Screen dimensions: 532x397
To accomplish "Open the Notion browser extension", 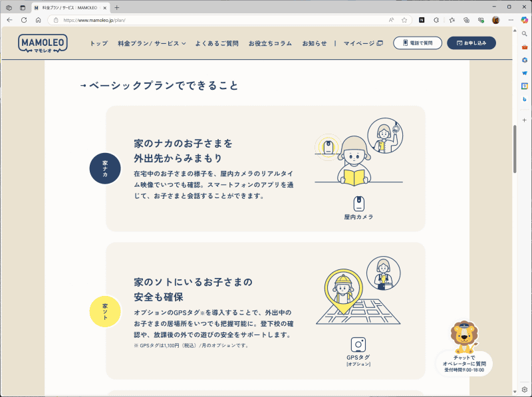I will (x=421, y=20).
